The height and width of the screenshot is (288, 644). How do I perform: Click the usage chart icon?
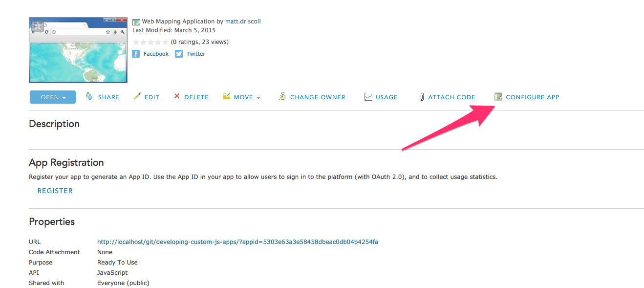click(368, 97)
